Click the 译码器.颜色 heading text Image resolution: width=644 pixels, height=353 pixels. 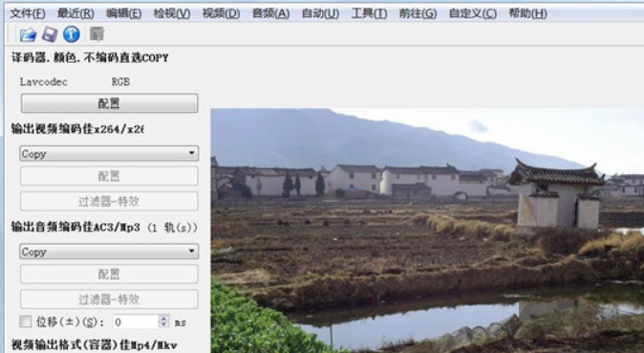point(90,57)
